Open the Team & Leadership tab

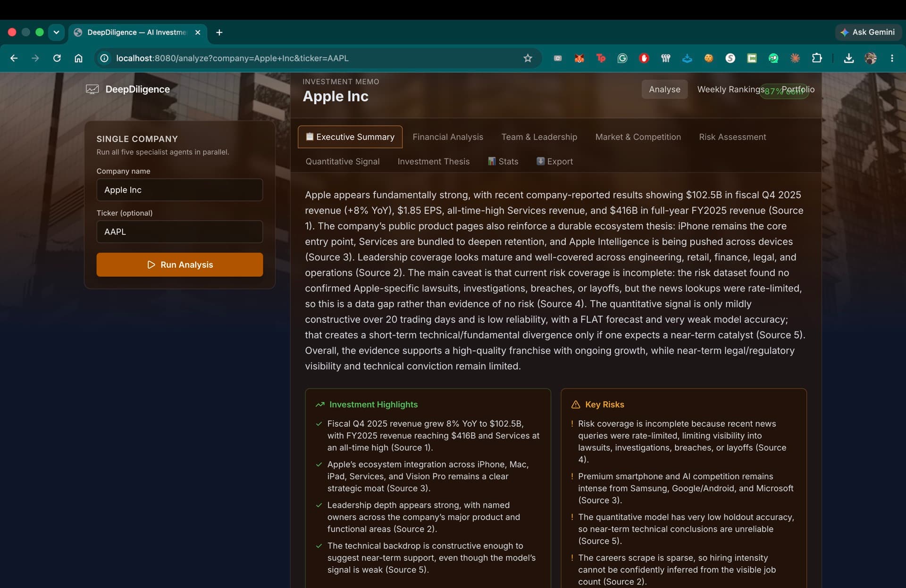(539, 137)
